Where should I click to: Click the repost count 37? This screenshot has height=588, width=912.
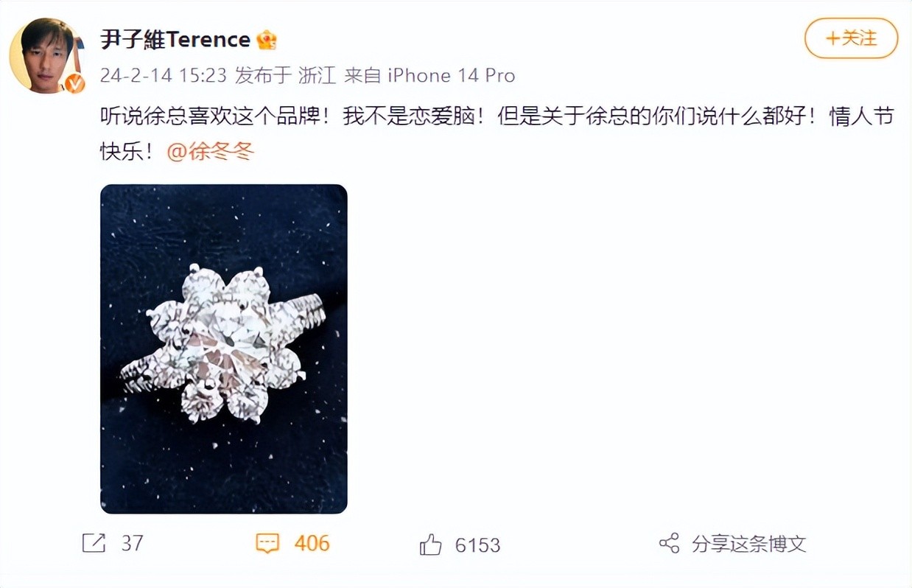click(132, 544)
